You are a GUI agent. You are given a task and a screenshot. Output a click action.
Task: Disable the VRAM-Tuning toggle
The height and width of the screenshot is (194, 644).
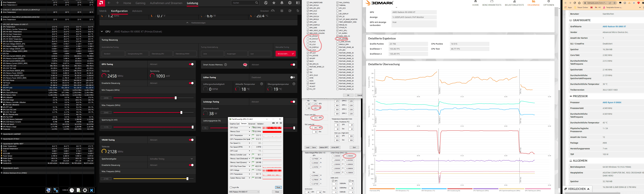point(191,140)
